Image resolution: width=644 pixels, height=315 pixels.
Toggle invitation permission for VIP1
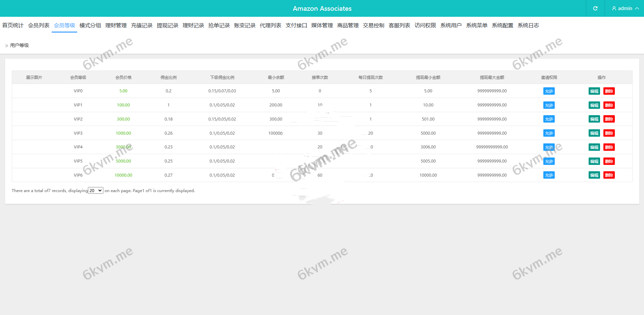click(549, 105)
